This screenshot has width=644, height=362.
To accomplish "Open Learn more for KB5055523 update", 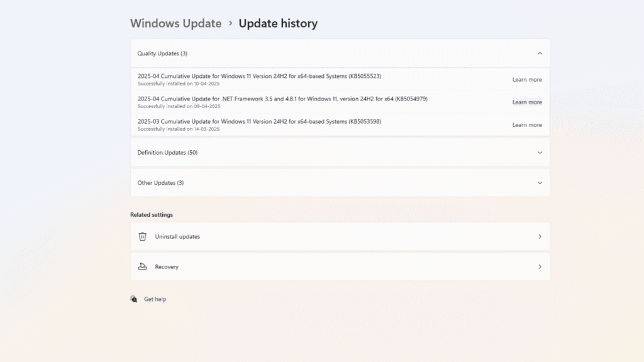I will point(527,80).
